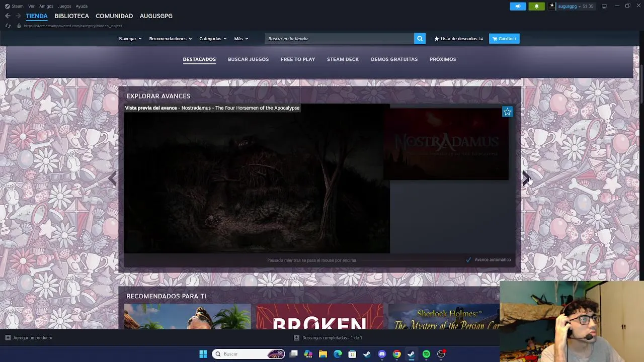Open Task View in the taskbar
644x362 pixels.
click(x=294, y=354)
